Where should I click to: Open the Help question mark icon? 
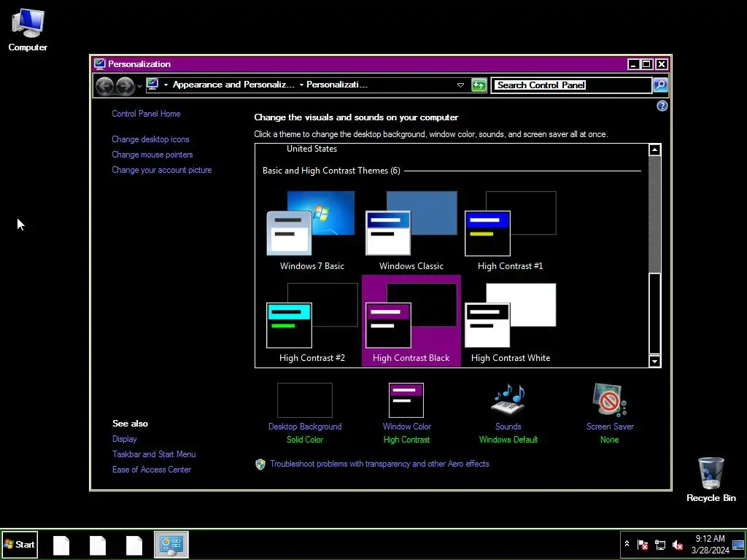click(662, 106)
